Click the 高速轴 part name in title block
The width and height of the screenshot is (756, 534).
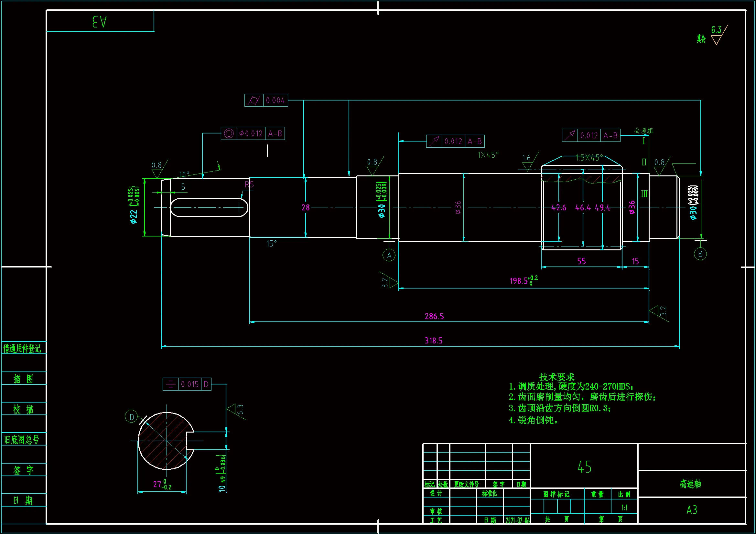pyautogui.click(x=690, y=484)
